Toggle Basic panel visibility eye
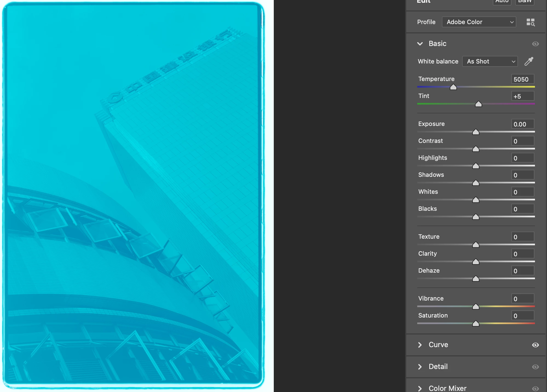Viewport: 547px width, 392px height. click(x=535, y=44)
